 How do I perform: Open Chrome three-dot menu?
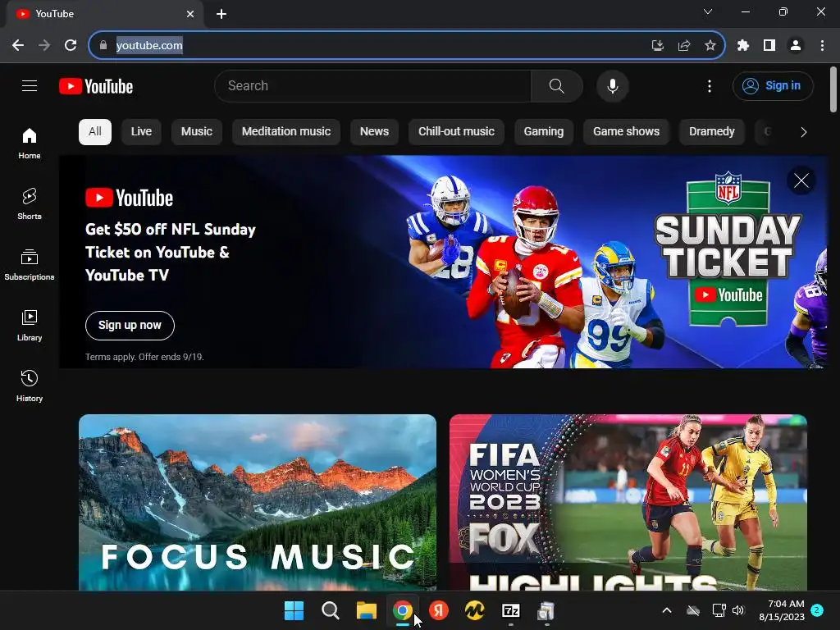tap(822, 46)
